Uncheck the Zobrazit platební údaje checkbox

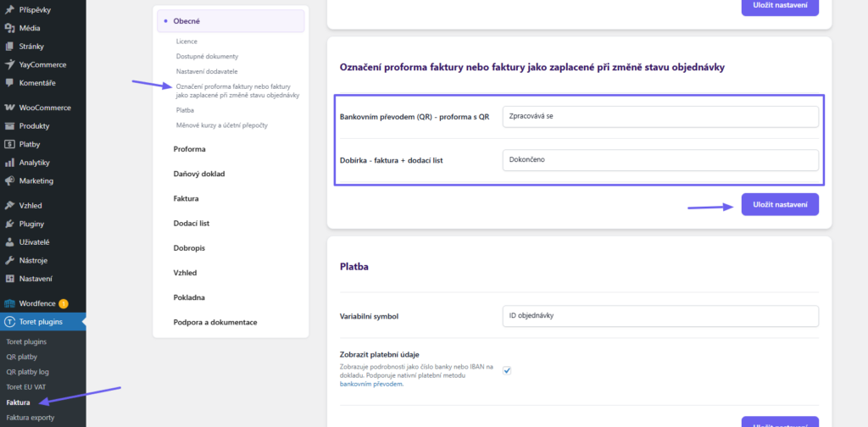(x=507, y=370)
